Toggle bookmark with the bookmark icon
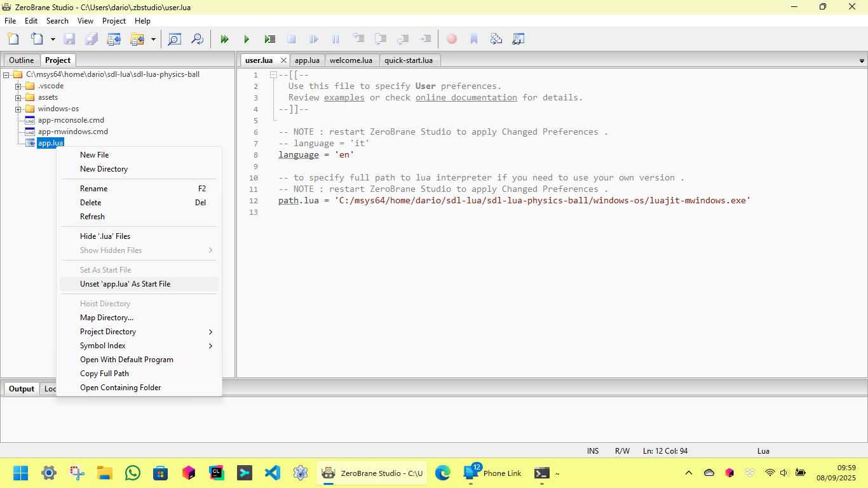The width and height of the screenshot is (868, 488). 474,39
